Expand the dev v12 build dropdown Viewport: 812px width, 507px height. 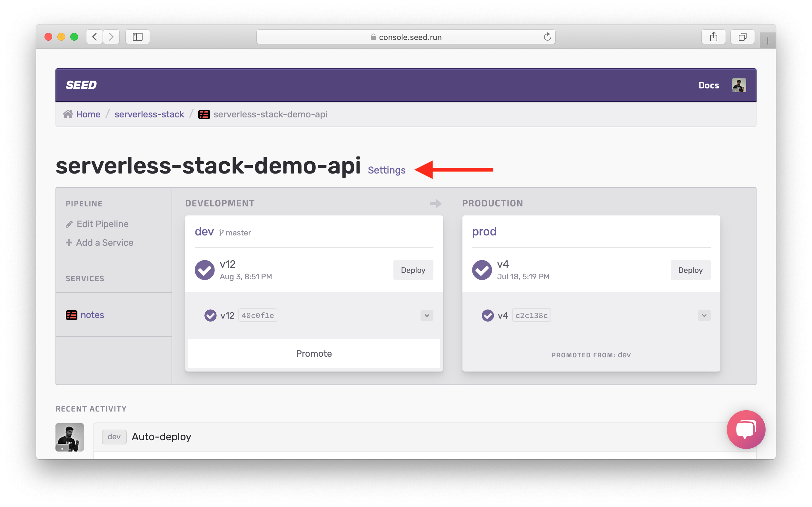click(x=426, y=315)
